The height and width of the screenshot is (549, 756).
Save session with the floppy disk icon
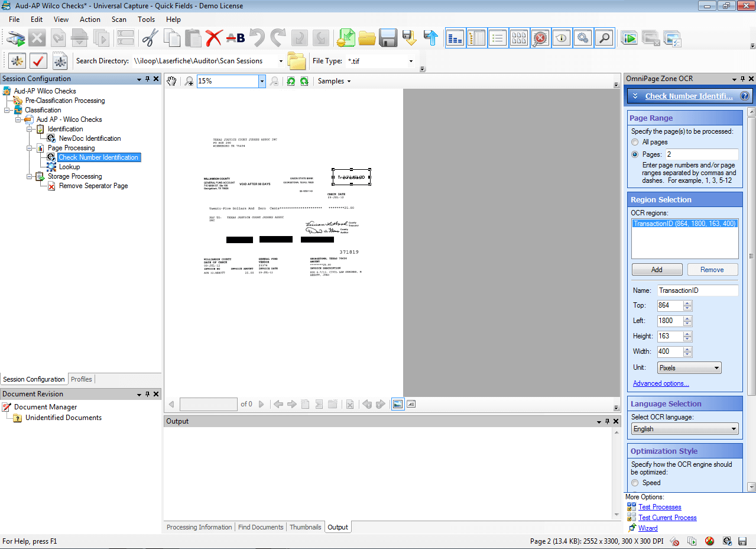pyautogui.click(x=388, y=38)
